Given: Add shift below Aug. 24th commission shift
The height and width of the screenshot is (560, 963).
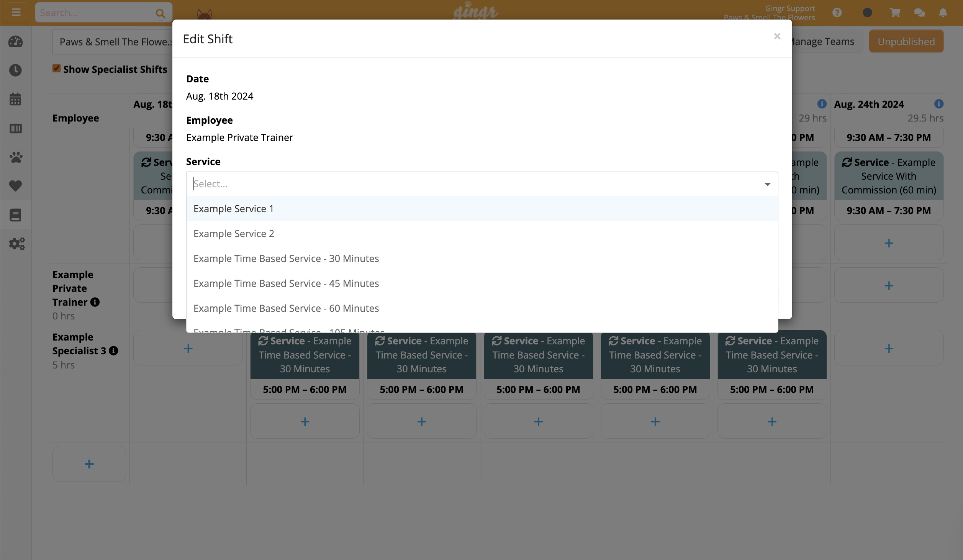Looking at the screenshot, I should [x=889, y=243].
